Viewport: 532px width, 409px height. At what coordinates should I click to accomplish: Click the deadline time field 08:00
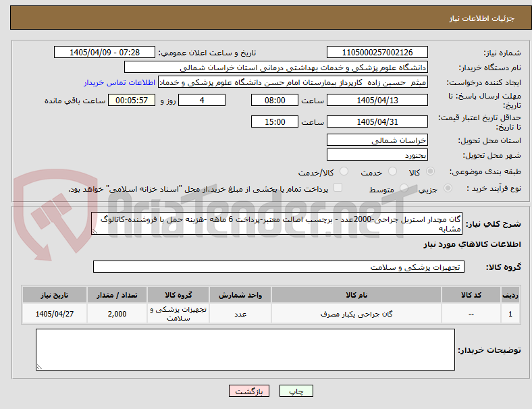pyautogui.click(x=275, y=100)
